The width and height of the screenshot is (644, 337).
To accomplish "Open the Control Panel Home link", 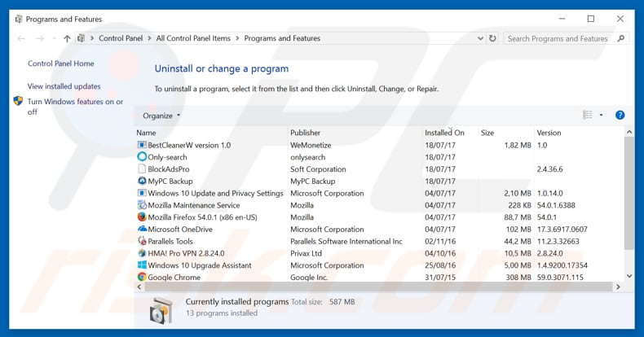I will pos(61,63).
